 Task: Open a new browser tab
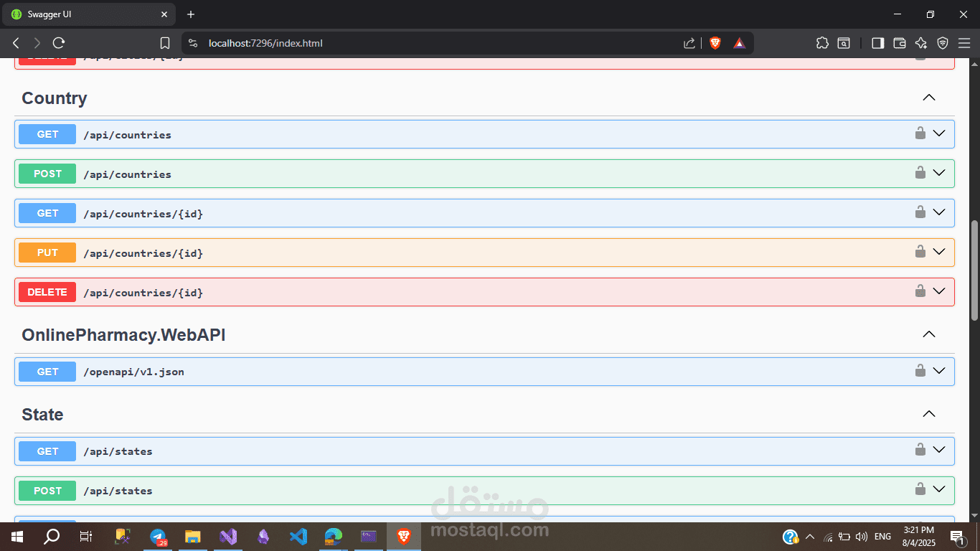click(190, 14)
